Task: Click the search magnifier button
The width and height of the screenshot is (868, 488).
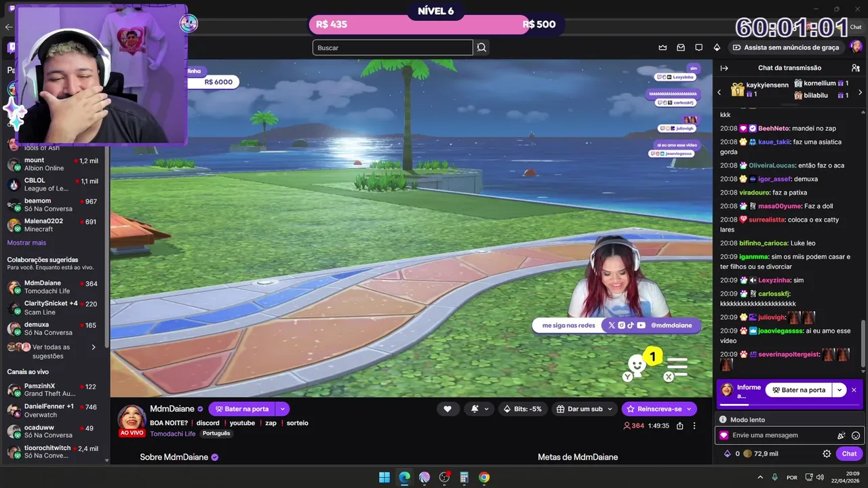Action: (481, 47)
